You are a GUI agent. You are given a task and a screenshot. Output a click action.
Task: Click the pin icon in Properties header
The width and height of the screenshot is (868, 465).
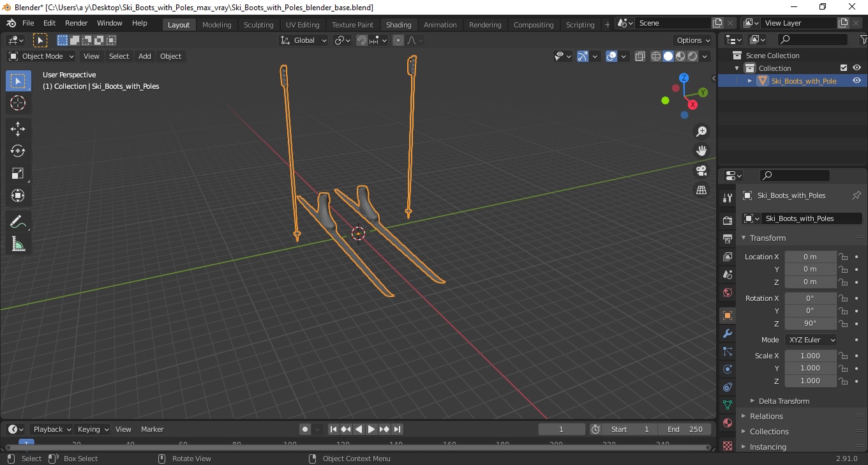(x=857, y=195)
